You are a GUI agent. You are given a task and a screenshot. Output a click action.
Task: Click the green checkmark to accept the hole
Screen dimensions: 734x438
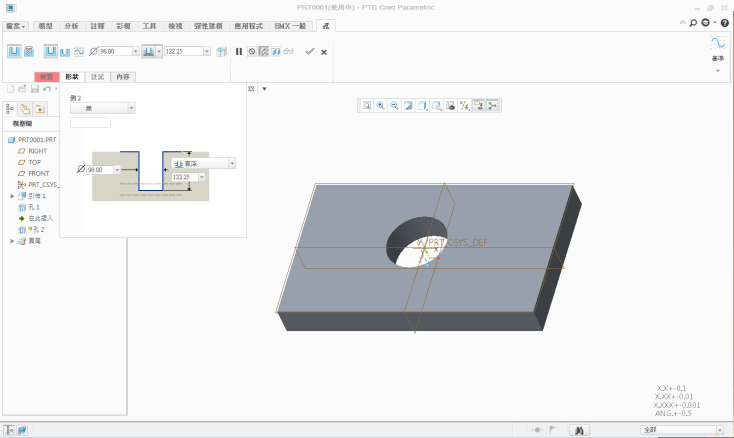pos(309,51)
